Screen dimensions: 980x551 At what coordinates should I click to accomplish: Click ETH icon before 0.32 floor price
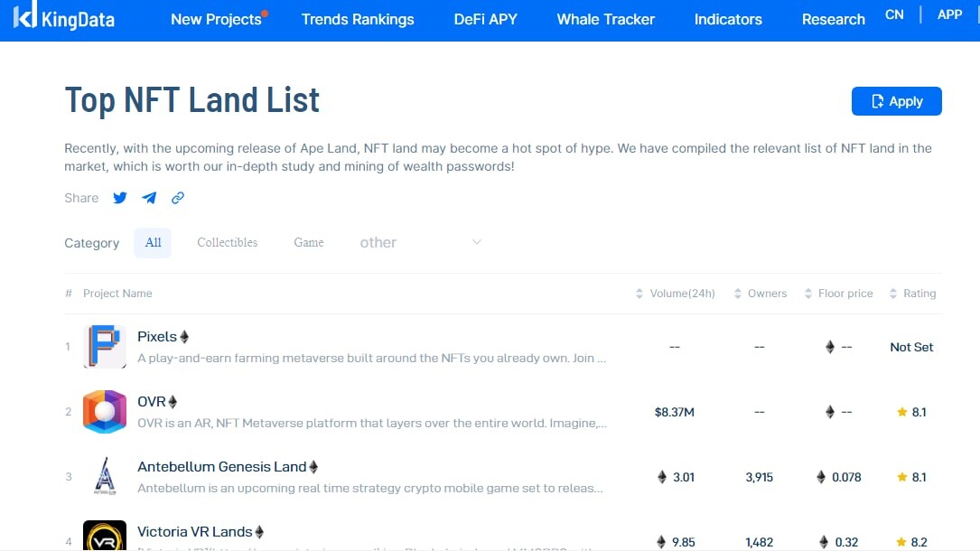click(824, 542)
